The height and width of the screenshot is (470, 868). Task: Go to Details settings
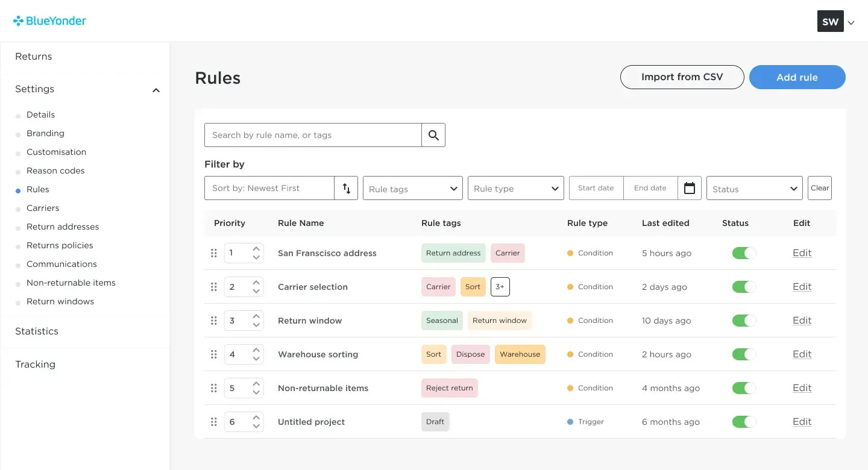[x=40, y=114]
